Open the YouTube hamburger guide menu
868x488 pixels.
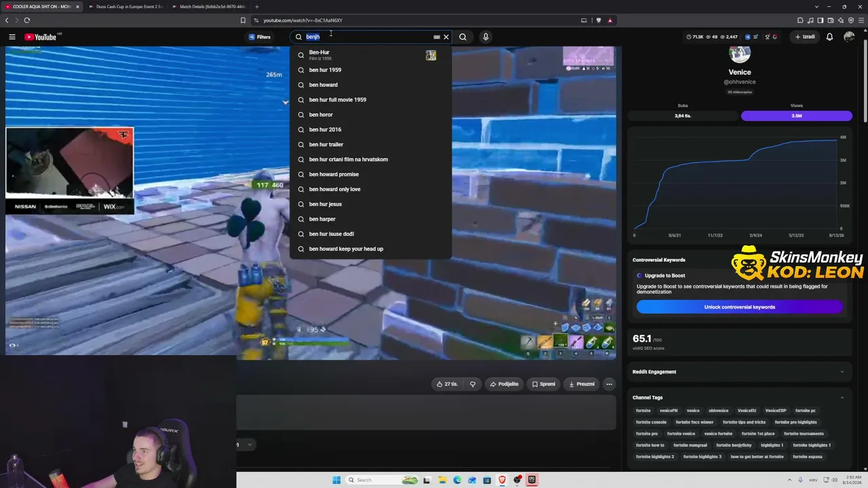tap(12, 37)
